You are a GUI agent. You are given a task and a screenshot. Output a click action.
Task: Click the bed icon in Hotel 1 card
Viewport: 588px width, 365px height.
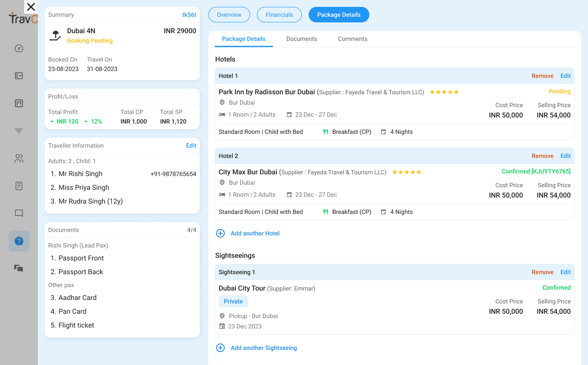(x=222, y=114)
